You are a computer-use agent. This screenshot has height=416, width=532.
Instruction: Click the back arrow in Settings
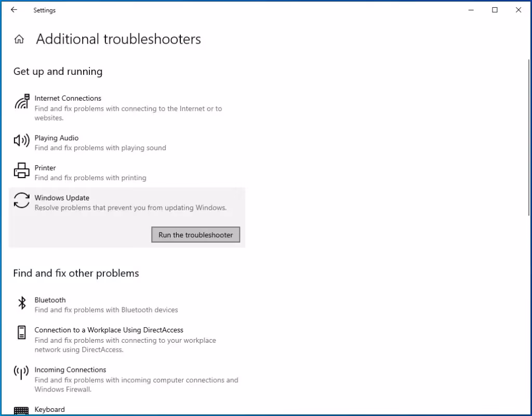(14, 10)
